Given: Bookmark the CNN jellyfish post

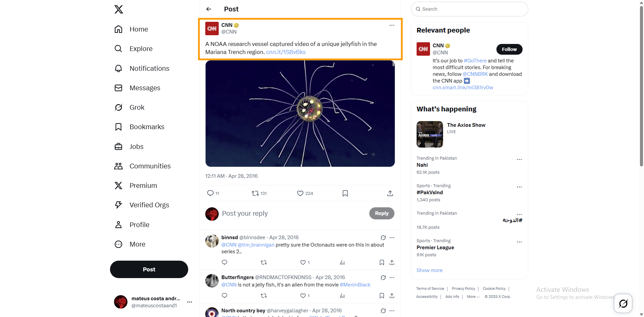Looking at the screenshot, I should coord(345,193).
